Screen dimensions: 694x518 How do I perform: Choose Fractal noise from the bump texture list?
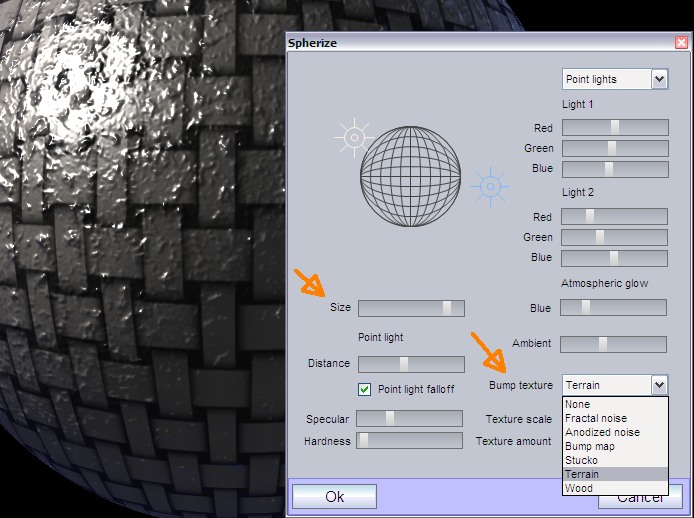click(615, 418)
